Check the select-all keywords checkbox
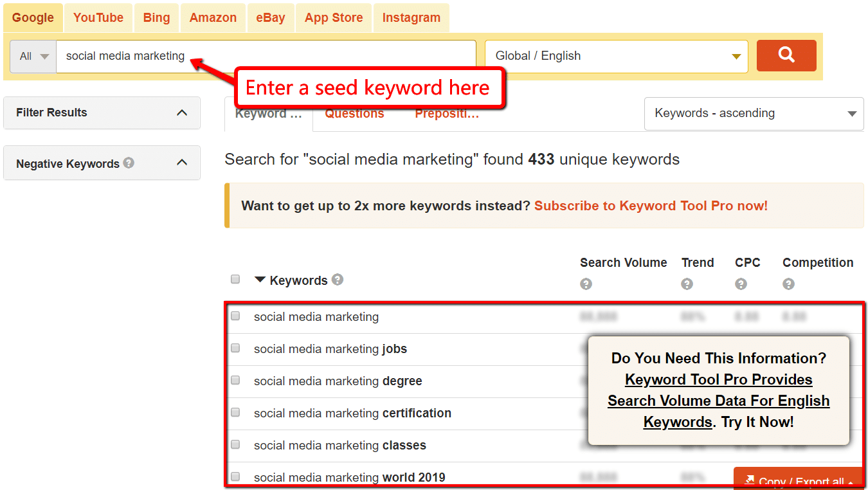The width and height of the screenshot is (868, 490). point(235,279)
